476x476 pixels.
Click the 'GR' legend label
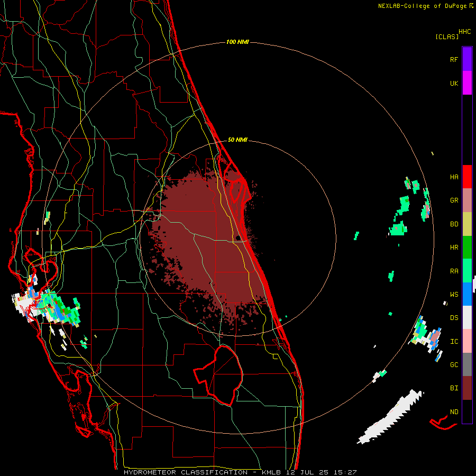(454, 200)
